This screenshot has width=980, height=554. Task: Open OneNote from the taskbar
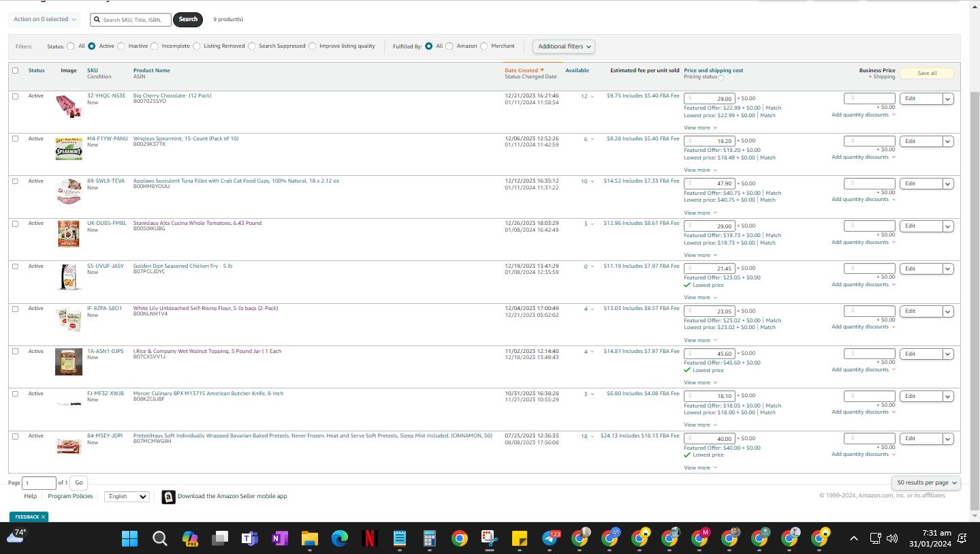[279, 538]
